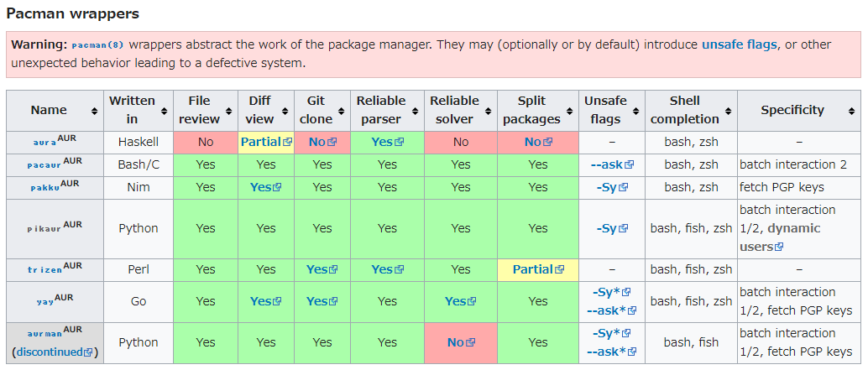Sort by Written in column arrows
The height and width of the screenshot is (370, 868).
pyautogui.click(x=165, y=111)
